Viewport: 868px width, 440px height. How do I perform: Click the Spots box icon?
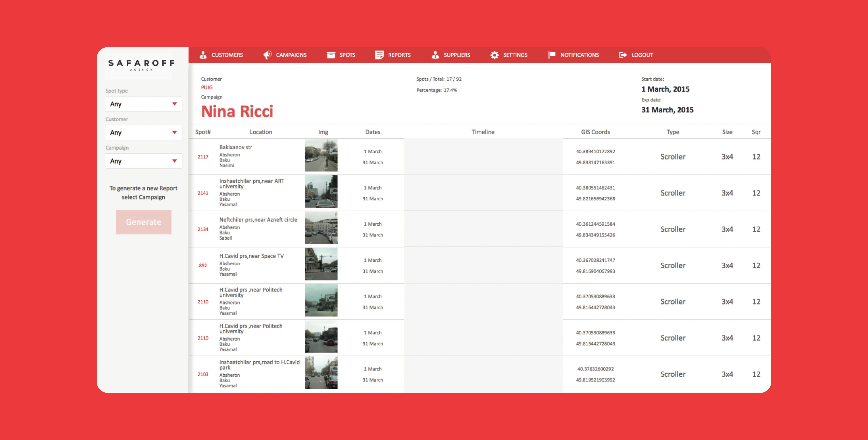coord(331,55)
